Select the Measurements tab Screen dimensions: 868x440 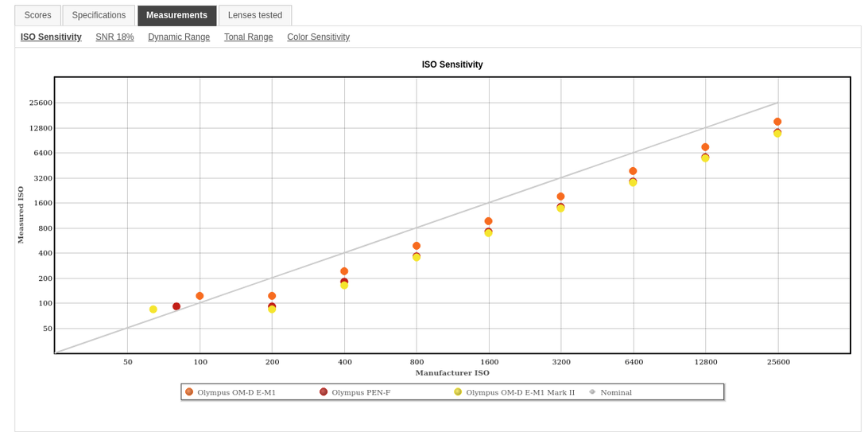click(x=176, y=16)
